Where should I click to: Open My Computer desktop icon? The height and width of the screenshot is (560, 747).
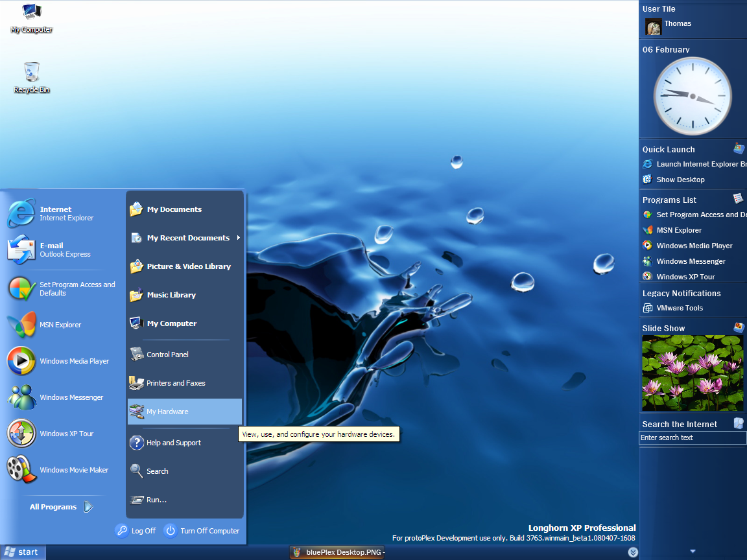31,18
